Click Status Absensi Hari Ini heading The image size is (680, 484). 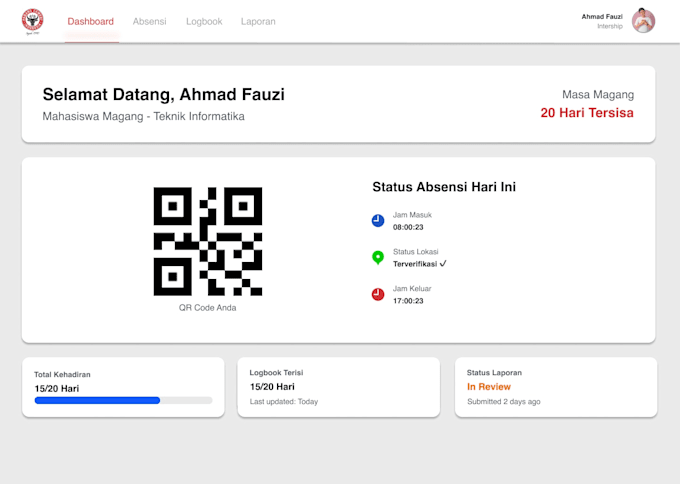(444, 187)
